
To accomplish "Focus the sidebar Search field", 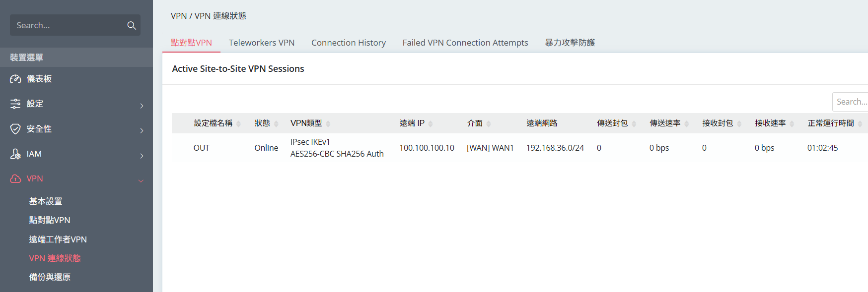I will point(67,25).
